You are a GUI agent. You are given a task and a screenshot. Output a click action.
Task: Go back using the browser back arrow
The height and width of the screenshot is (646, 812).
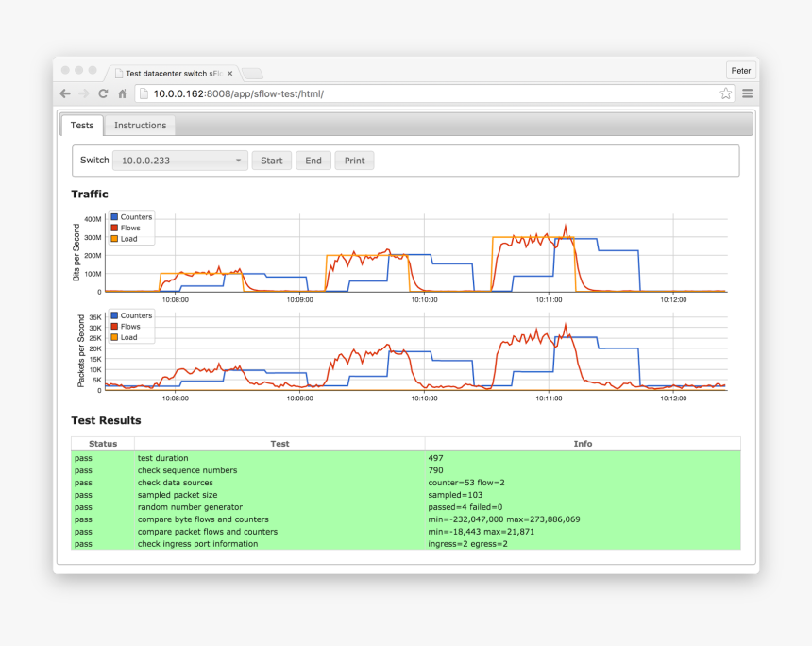(65, 93)
